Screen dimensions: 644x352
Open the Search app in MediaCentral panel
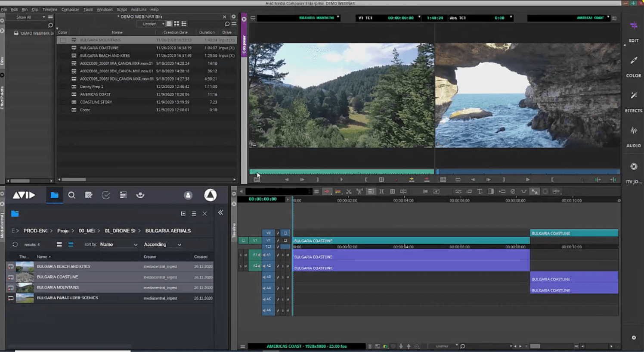72,195
